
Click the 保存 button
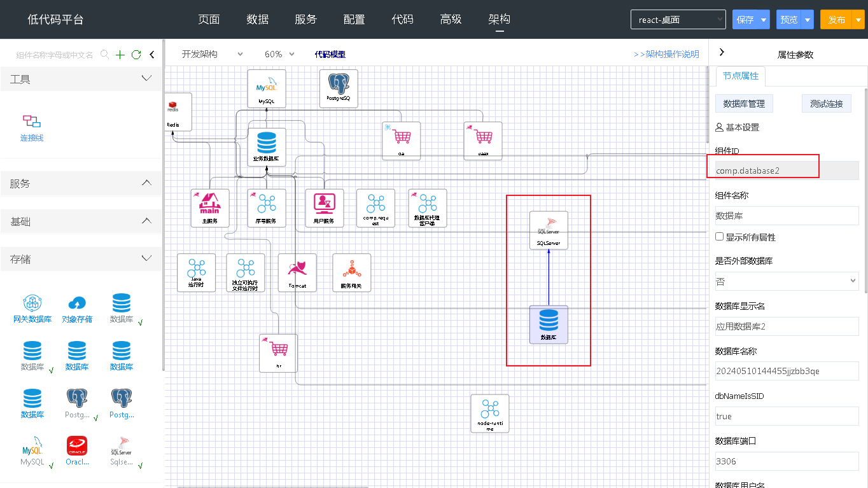pos(745,20)
